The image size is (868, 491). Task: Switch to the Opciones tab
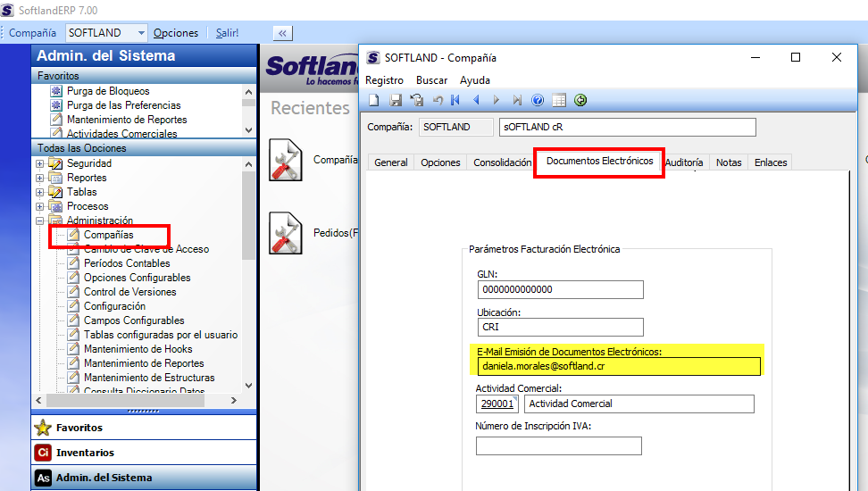click(x=440, y=162)
